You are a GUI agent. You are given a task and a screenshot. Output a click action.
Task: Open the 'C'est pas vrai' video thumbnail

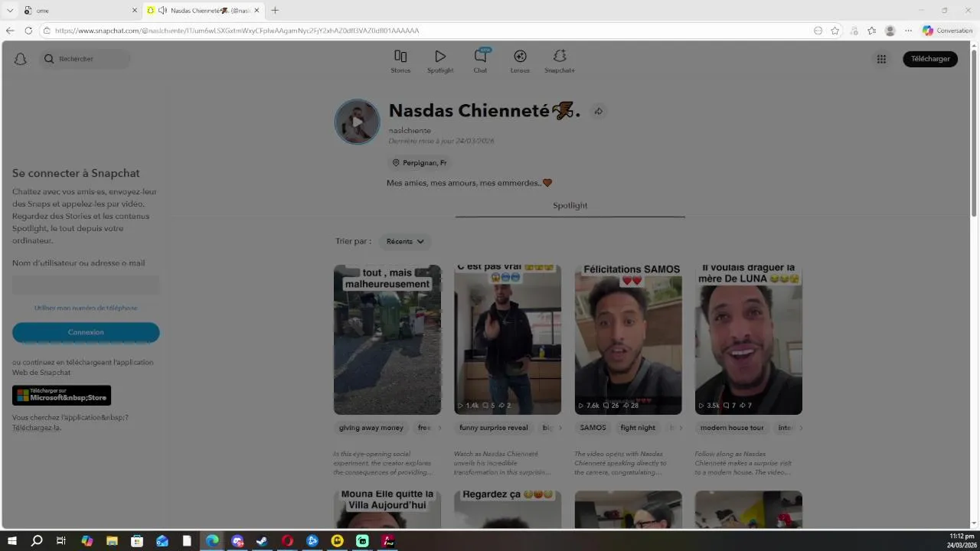pyautogui.click(x=508, y=340)
